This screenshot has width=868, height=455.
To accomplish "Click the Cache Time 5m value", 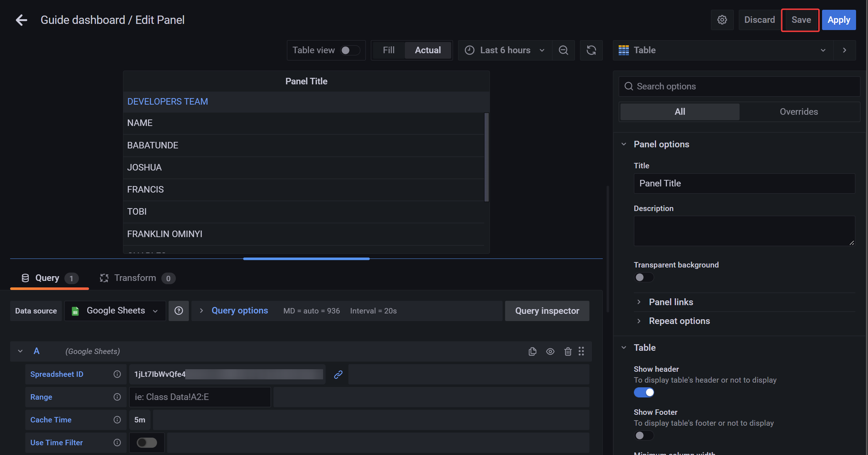I will (140, 420).
